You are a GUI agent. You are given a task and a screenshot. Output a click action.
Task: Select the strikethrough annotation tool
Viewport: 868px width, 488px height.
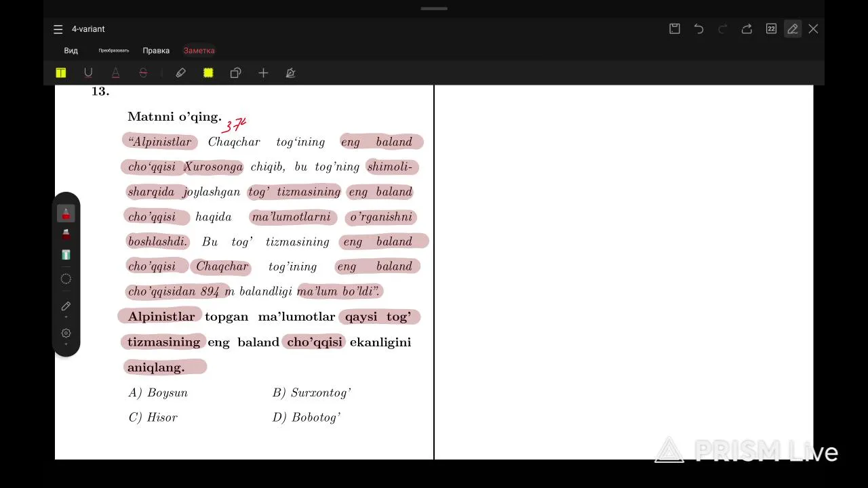coord(143,73)
